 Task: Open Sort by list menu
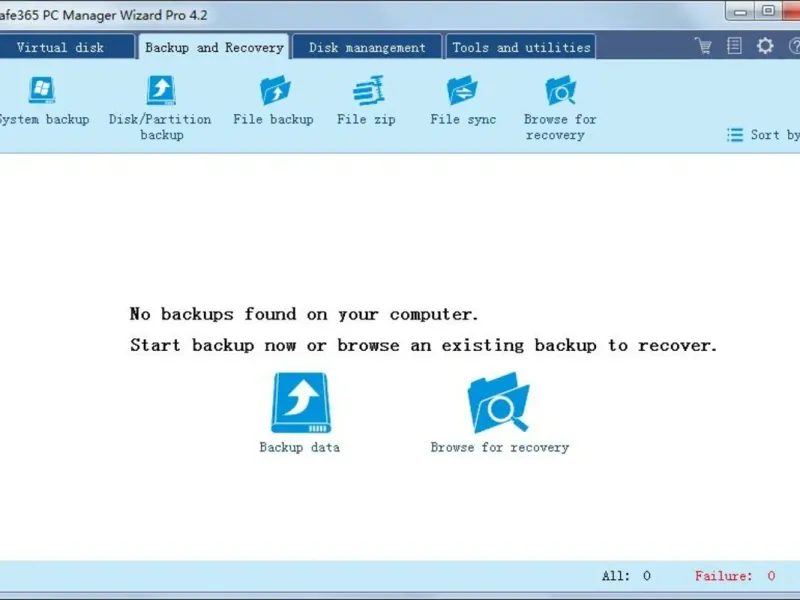(x=763, y=135)
